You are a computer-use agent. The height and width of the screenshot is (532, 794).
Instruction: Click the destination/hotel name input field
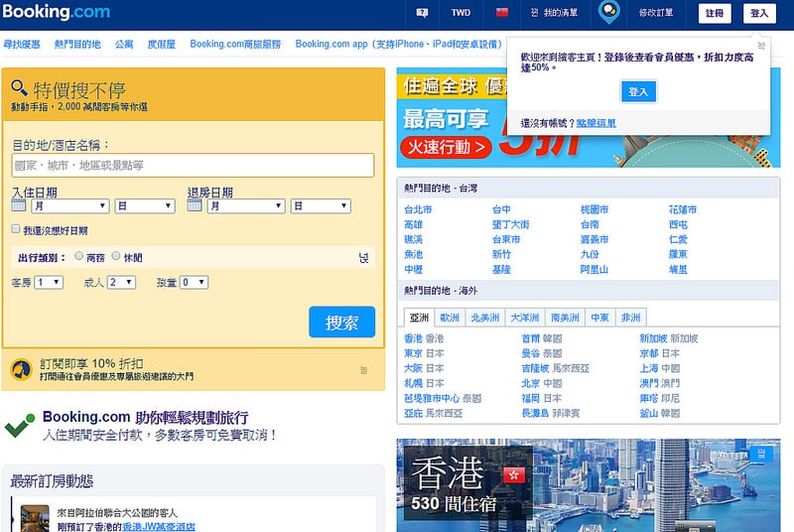click(193, 166)
